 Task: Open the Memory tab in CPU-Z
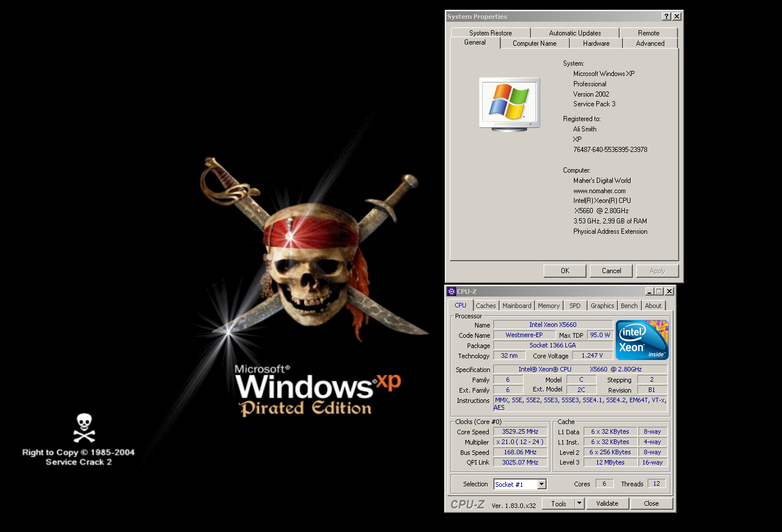coord(549,306)
